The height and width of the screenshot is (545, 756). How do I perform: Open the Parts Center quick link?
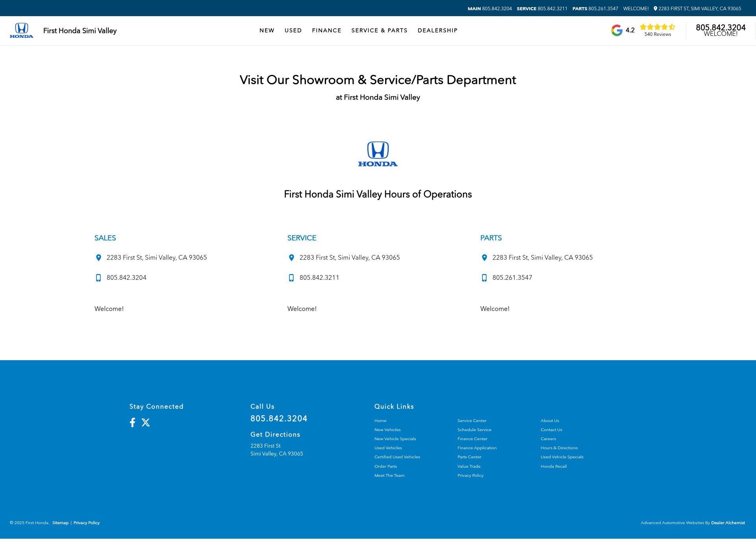(469, 457)
